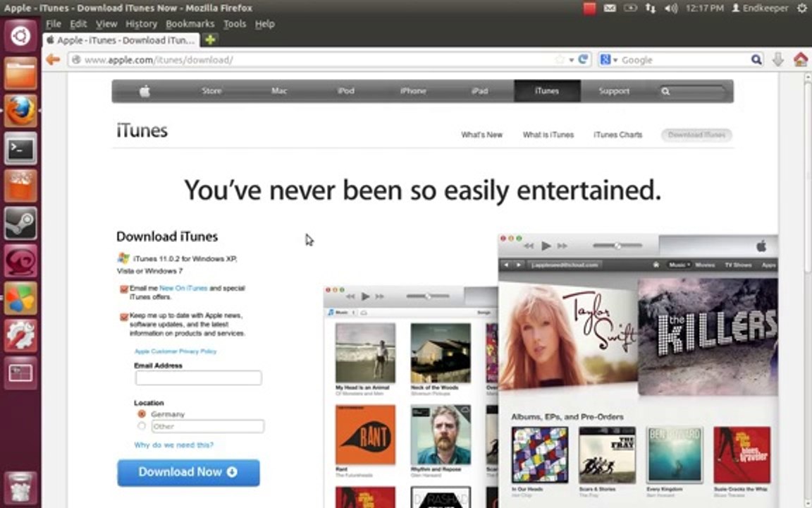Go to Mac in Apple navigation
The height and width of the screenshot is (508, 812).
tap(279, 91)
